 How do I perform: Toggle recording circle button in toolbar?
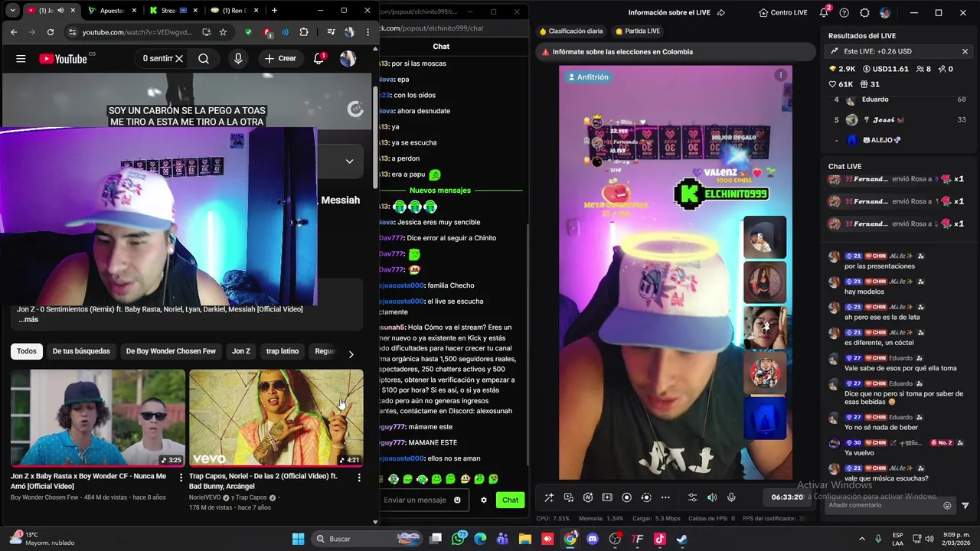pyautogui.click(x=626, y=497)
